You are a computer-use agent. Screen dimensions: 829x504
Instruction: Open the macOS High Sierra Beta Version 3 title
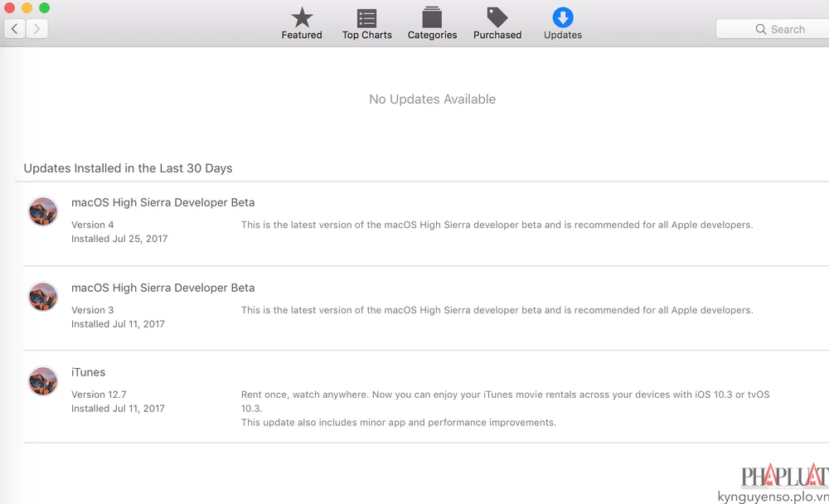point(163,288)
